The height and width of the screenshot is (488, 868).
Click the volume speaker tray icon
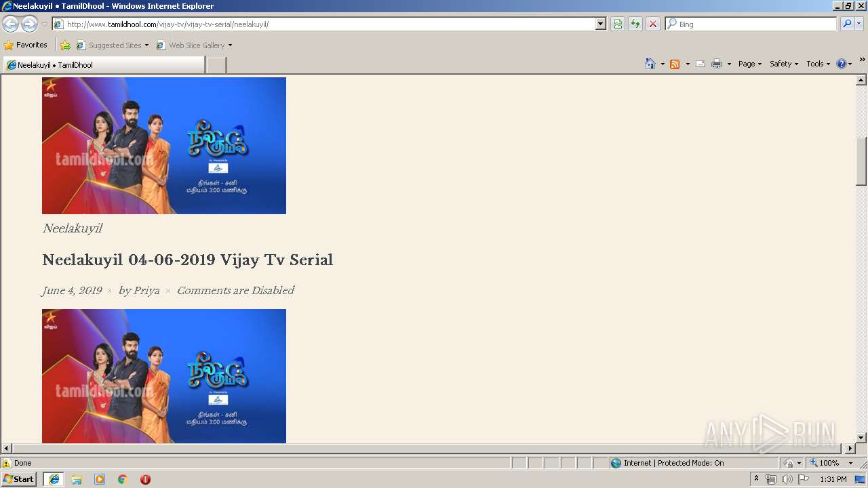787,479
